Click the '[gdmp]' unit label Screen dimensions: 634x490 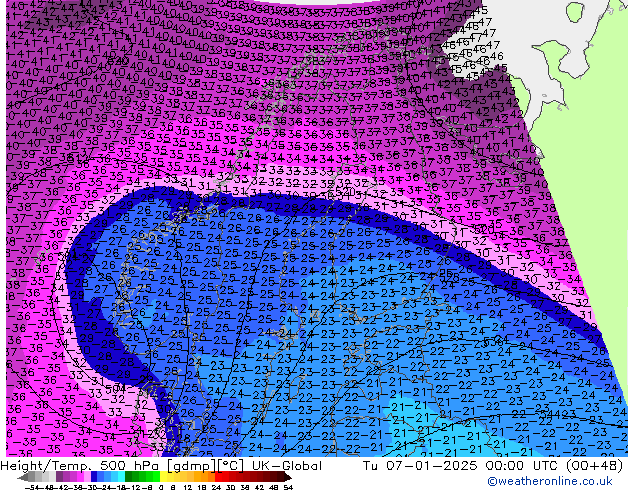[x=191, y=466]
